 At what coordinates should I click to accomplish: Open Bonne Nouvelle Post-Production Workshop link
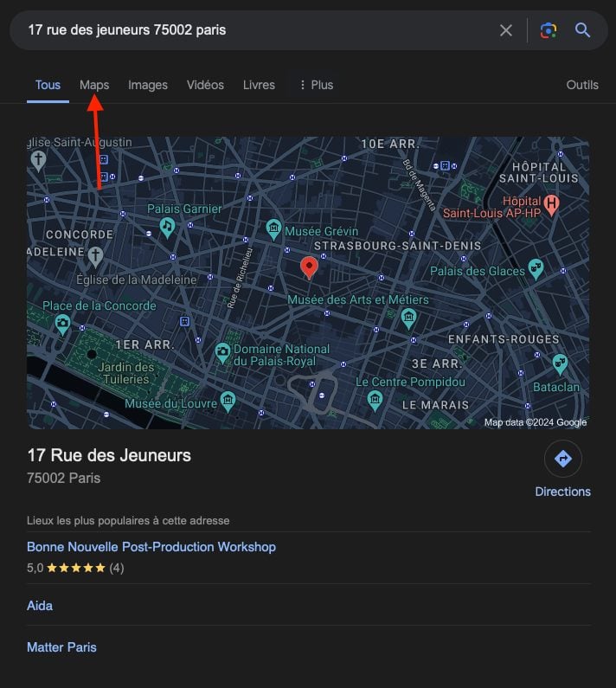(x=151, y=547)
